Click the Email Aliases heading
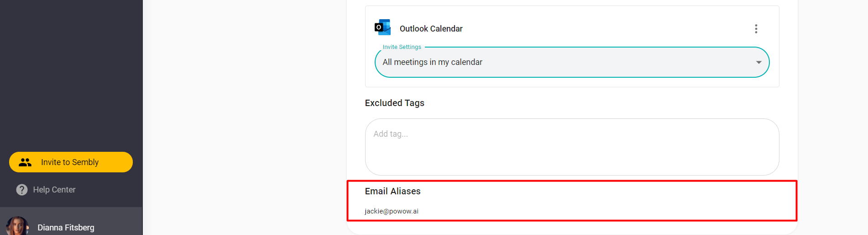Image resolution: width=868 pixels, height=235 pixels. tap(392, 191)
